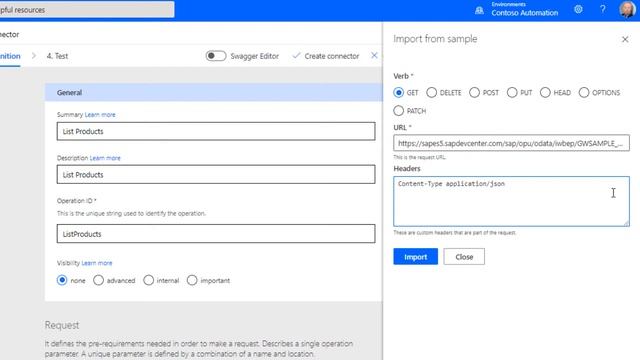Select the GET verb radio button
Viewport: 640px width, 360px height.
399,93
